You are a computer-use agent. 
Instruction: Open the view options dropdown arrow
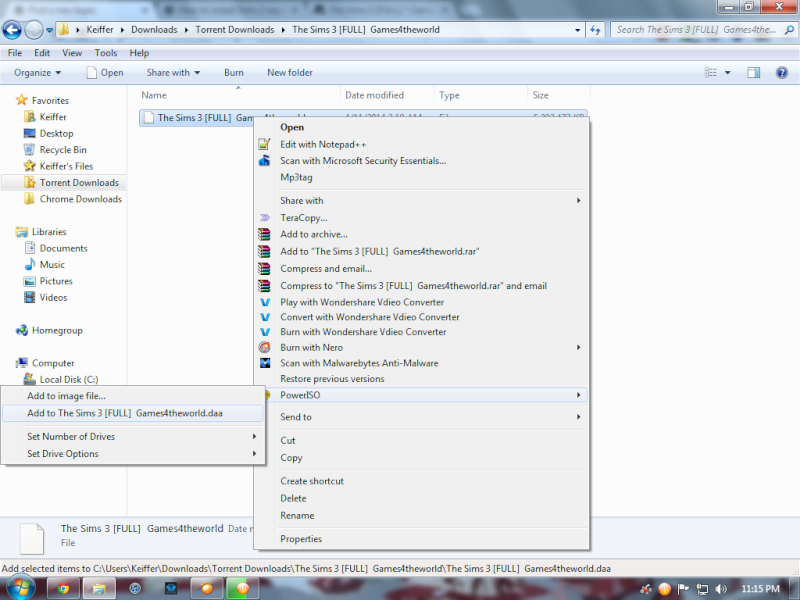click(728, 72)
